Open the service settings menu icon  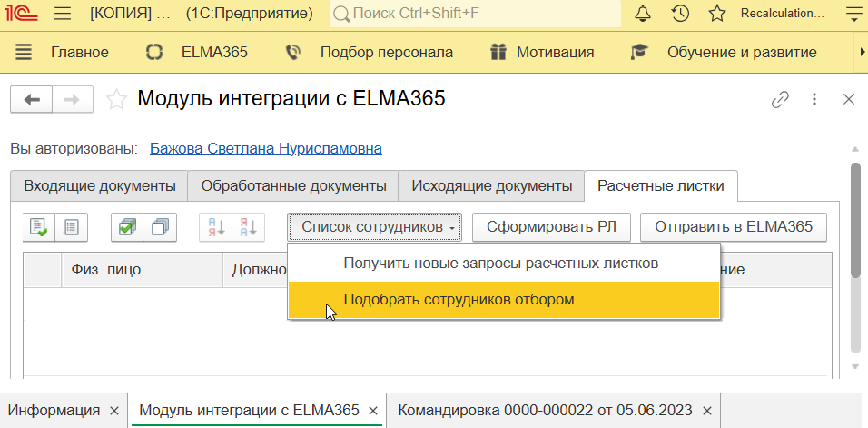(x=855, y=14)
